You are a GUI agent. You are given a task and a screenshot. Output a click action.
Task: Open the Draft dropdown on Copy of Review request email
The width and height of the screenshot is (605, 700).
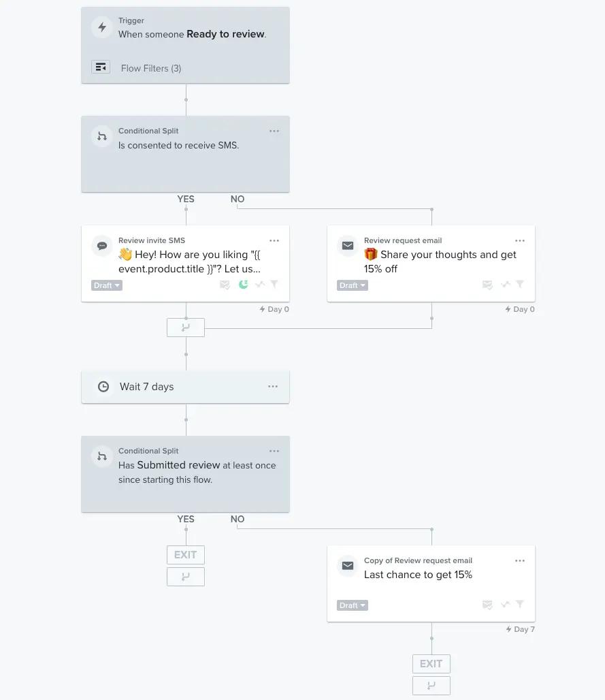click(352, 605)
